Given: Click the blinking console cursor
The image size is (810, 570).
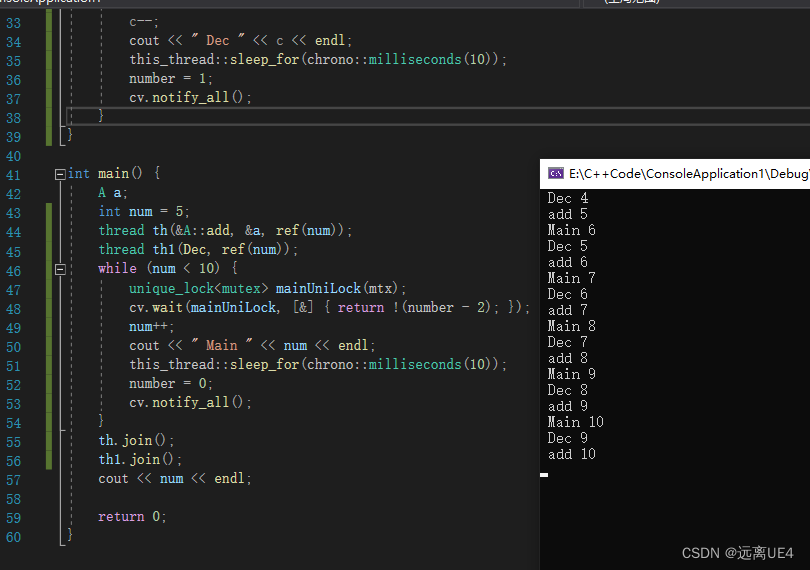Looking at the screenshot, I should [x=544, y=475].
